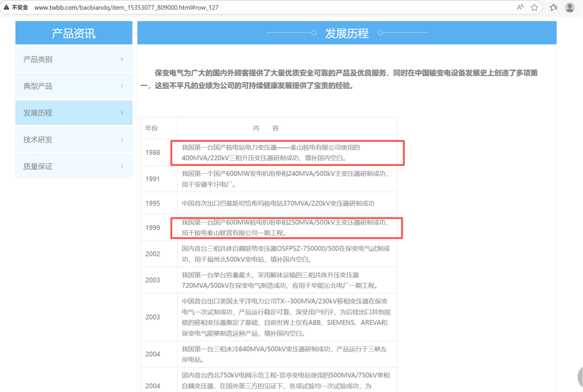Open the user profile avatar icon
This screenshot has width=583, height=392.
570,8
